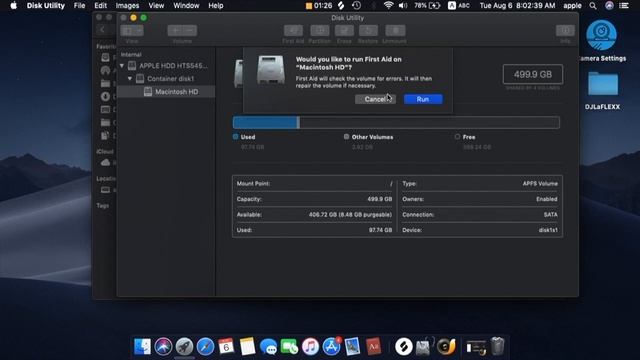This screenshot has width=640, height=360.
Task: Open Calendar in the Dock
Action: click(226, 347)
